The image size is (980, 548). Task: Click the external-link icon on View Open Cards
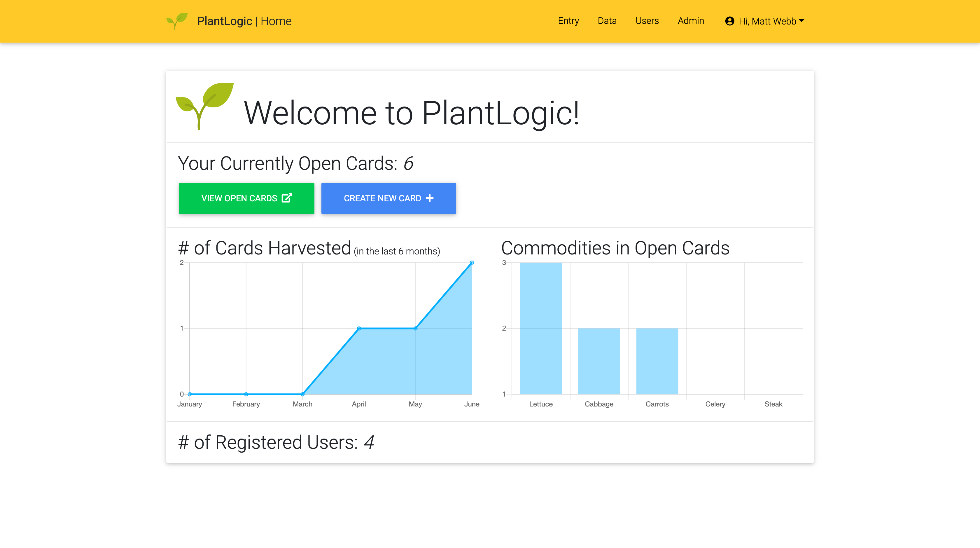point(286,198)
